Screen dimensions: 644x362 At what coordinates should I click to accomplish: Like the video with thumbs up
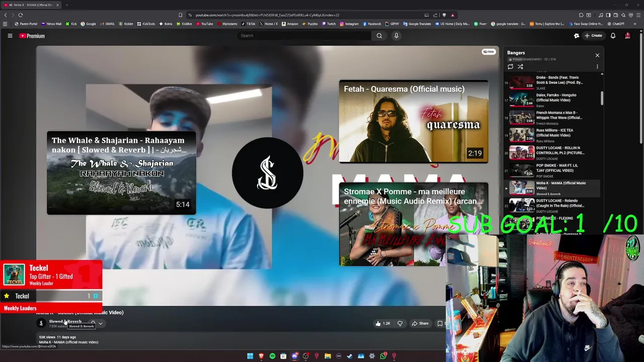click(x=383, y=323)
